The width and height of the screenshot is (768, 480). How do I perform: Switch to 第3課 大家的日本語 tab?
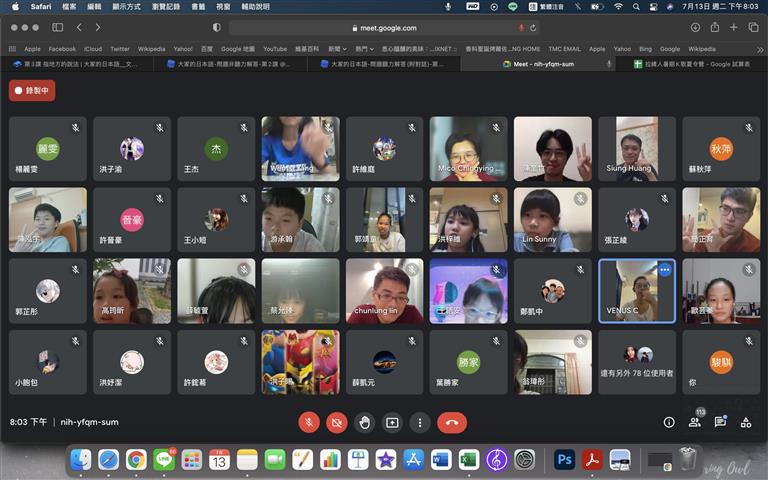pos(77,64)
